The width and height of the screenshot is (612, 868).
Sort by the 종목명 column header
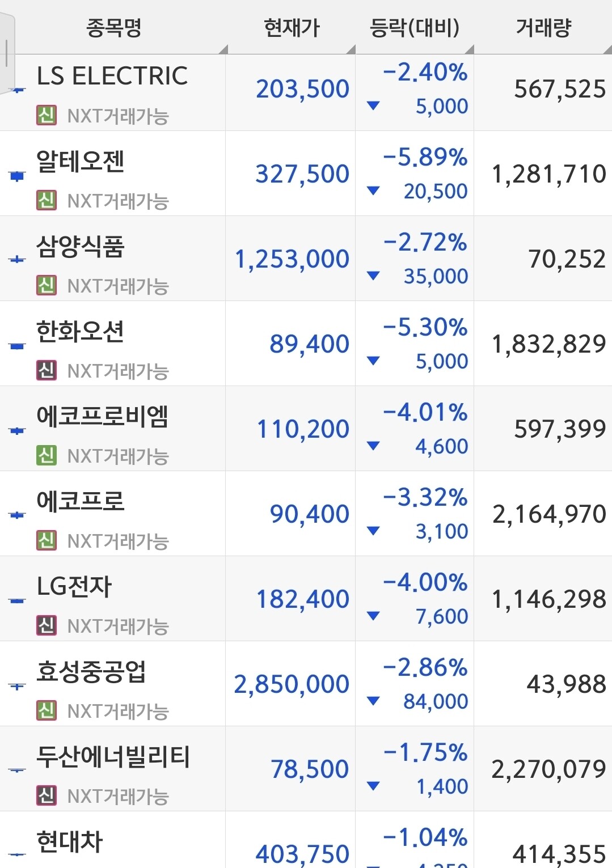[114, 27]
